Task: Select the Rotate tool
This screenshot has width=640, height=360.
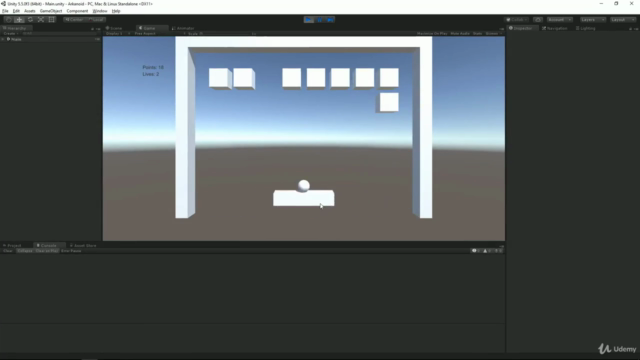Action: [30, 20]
